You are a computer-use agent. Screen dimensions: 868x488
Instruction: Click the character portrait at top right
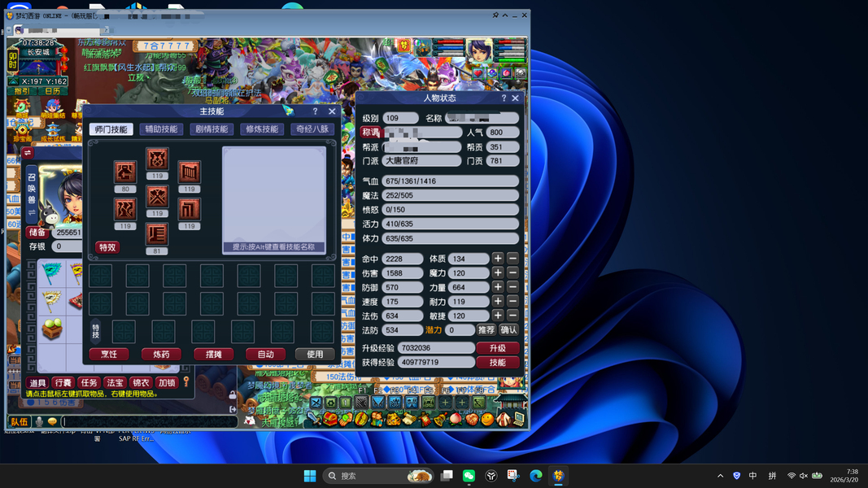[x=479, y=51]
